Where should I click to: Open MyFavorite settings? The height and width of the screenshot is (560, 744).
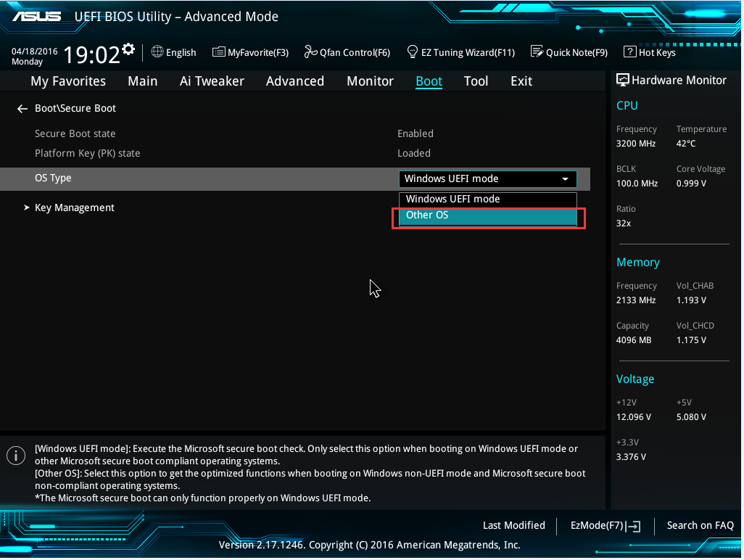pos(250,52)
